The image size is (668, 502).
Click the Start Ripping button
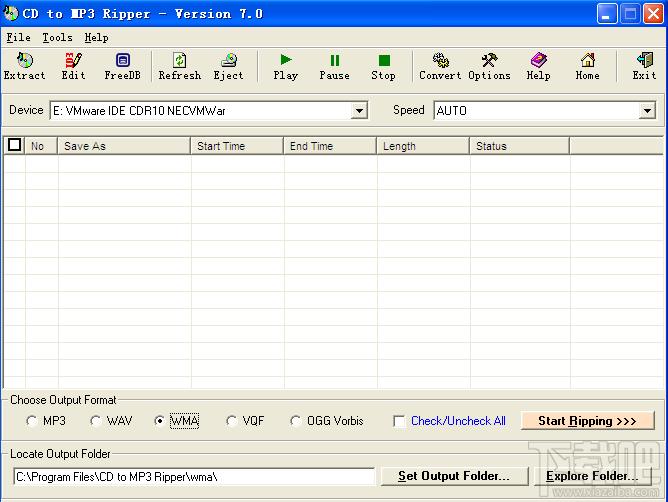coord(587,421)
